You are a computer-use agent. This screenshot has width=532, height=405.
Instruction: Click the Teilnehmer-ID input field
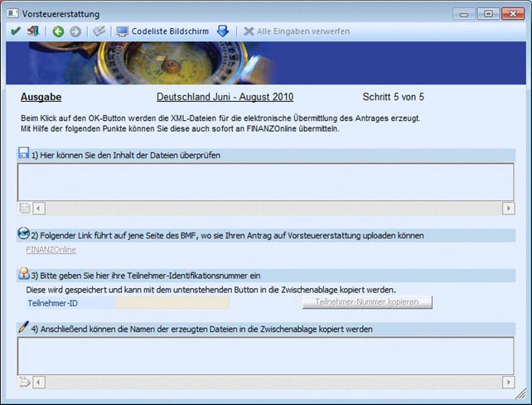(x=172, y=303)
